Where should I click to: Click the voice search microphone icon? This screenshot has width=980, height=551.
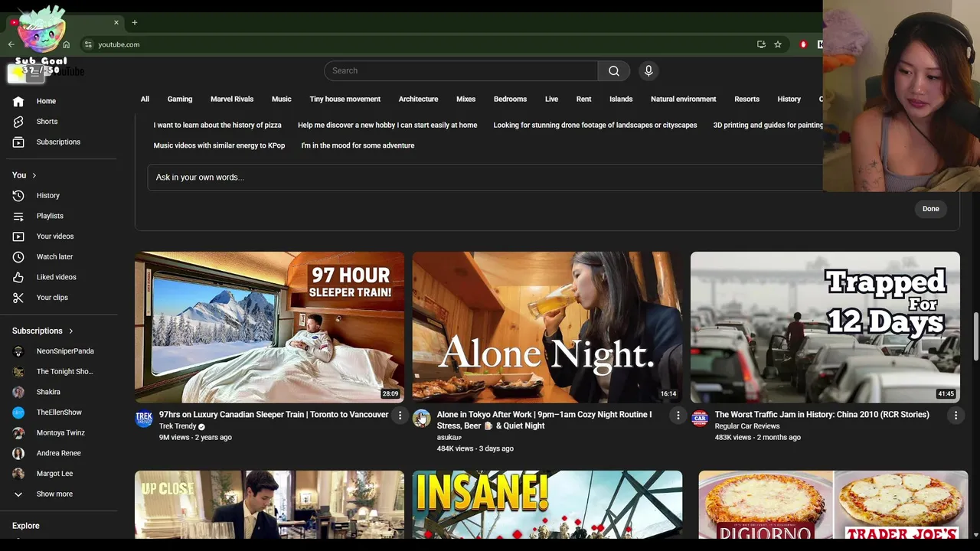(x=648, y=70)
